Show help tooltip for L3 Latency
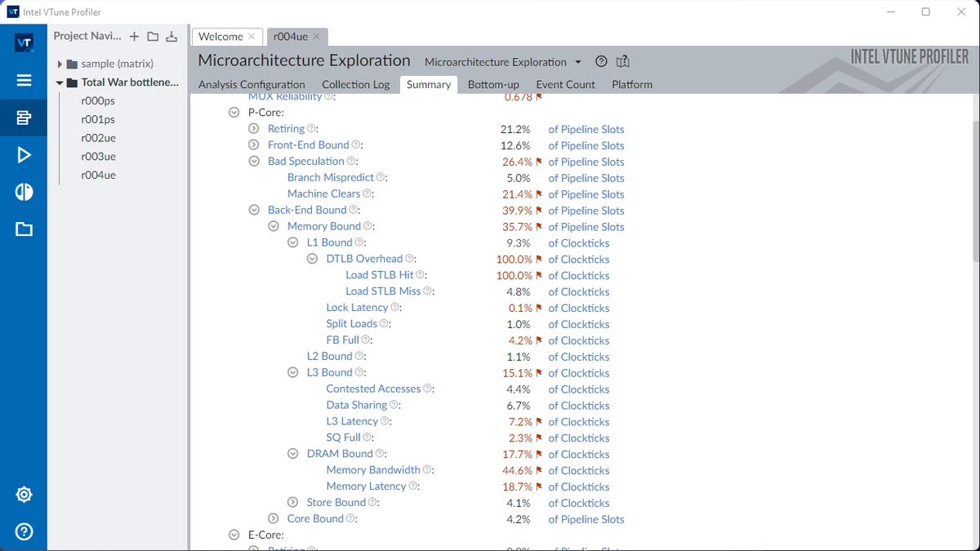The image size is (980, 551). pyautogui.click(x=385, y=421)
